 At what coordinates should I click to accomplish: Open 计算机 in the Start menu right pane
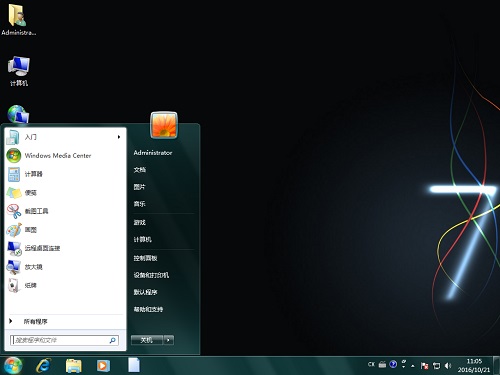click(x=143, y=239)
